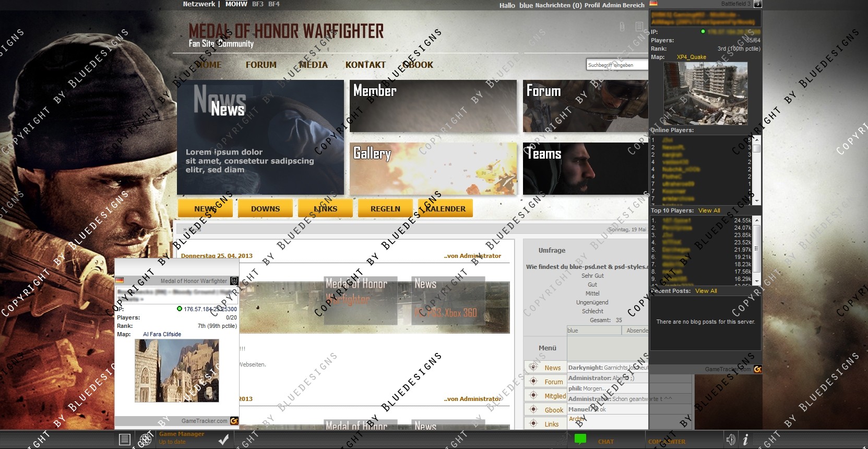Screen dimensions: 868x449
Task: Click the CHAT label in the bottom bar
Action: point(605,442)
